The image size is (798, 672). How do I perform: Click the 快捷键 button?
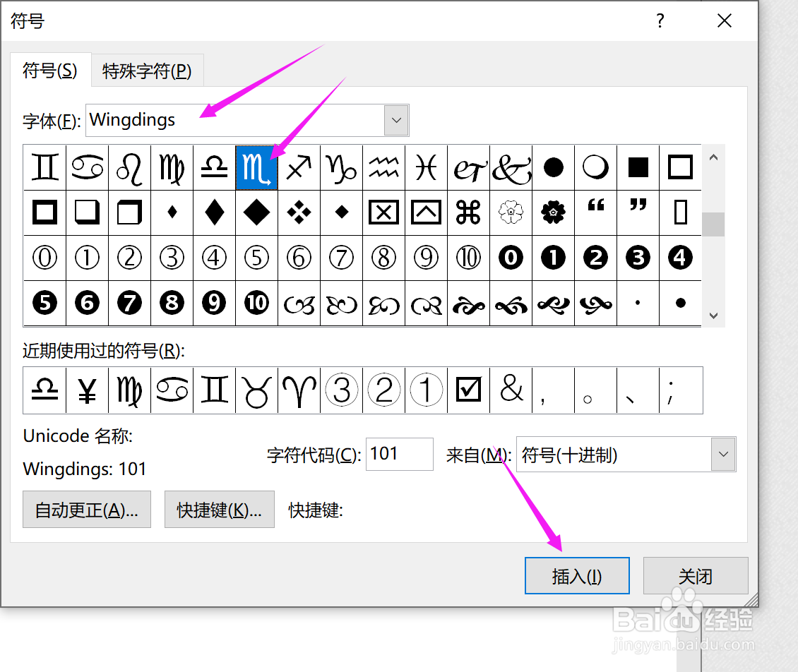(x=219, y=509)
